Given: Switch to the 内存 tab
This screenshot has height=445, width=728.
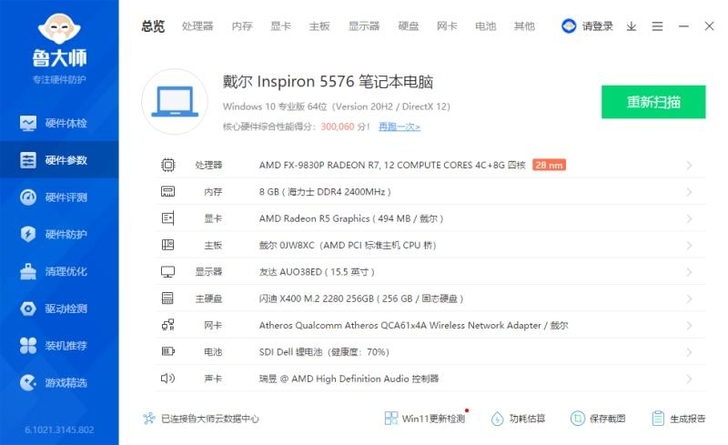Looking at the screenshot, I should tap(242, 26).
